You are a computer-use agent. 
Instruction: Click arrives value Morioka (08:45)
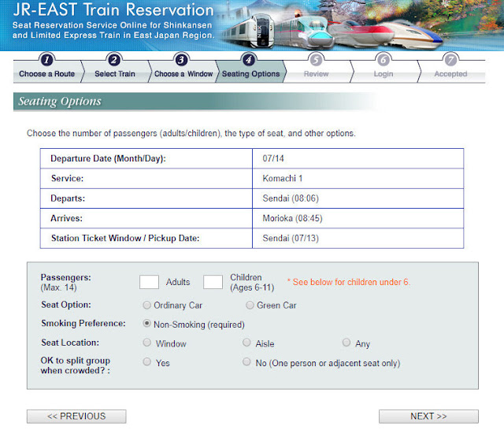click(292, 218)
